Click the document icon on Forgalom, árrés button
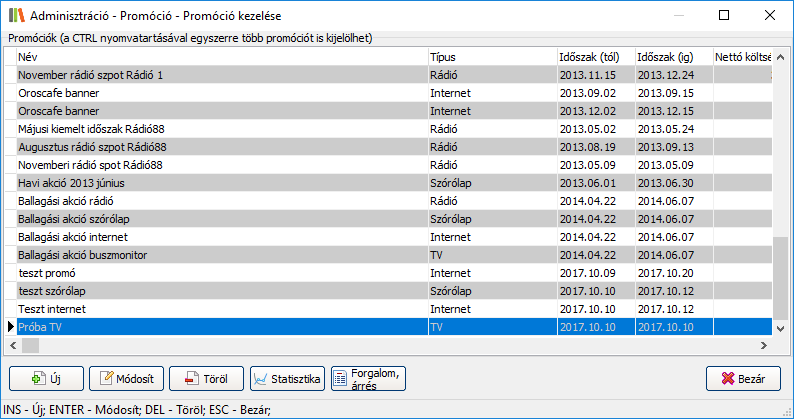Image resolution: width=794 pixels, height=419 pixels. (x=340, y=379)
